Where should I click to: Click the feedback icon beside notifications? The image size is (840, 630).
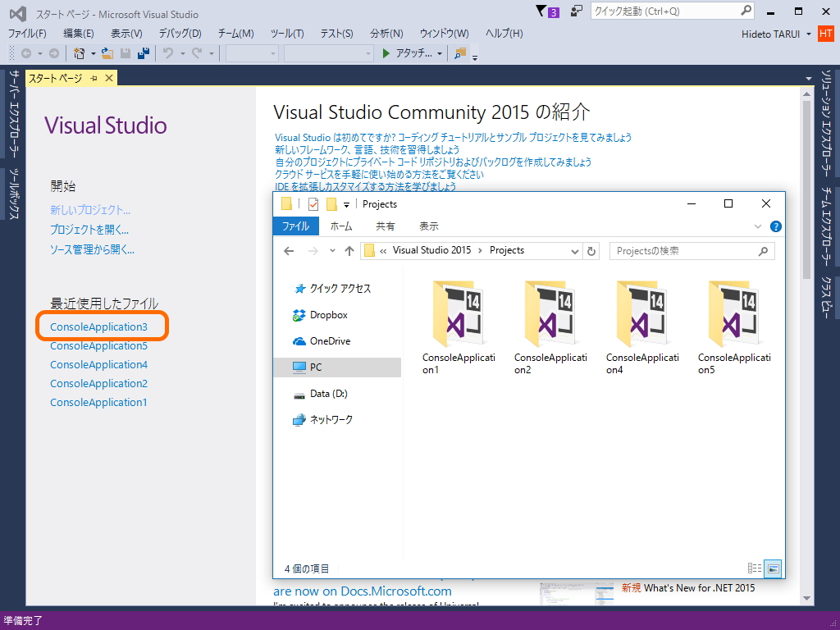577,11
